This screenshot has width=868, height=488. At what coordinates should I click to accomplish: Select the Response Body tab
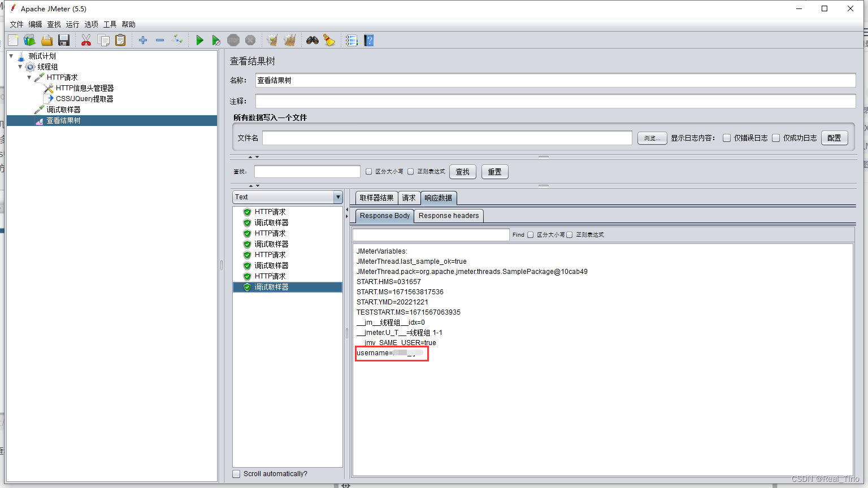[385, 216]
